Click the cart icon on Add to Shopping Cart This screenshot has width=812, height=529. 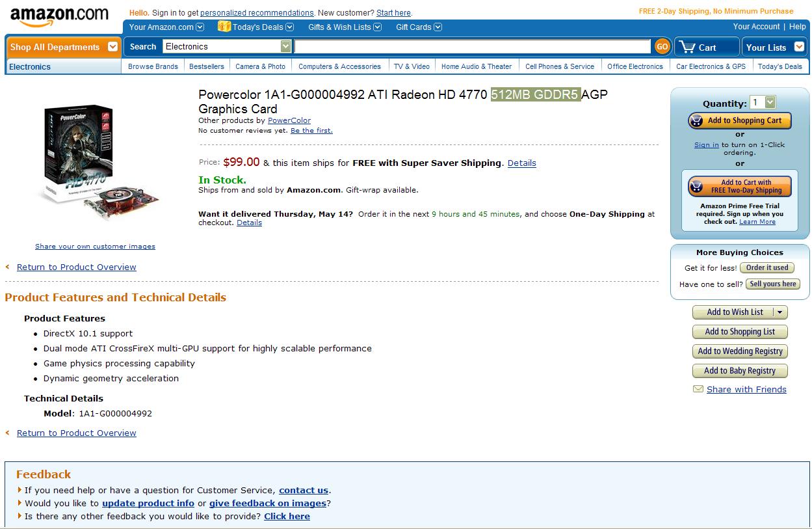click(x=697, y=120)
